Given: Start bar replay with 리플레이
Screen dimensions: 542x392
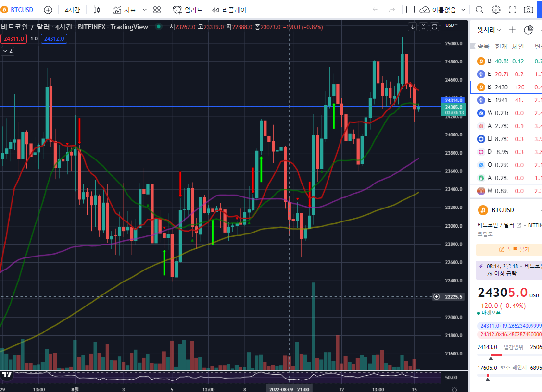Looking at the screenshot, I should (229, 10).
